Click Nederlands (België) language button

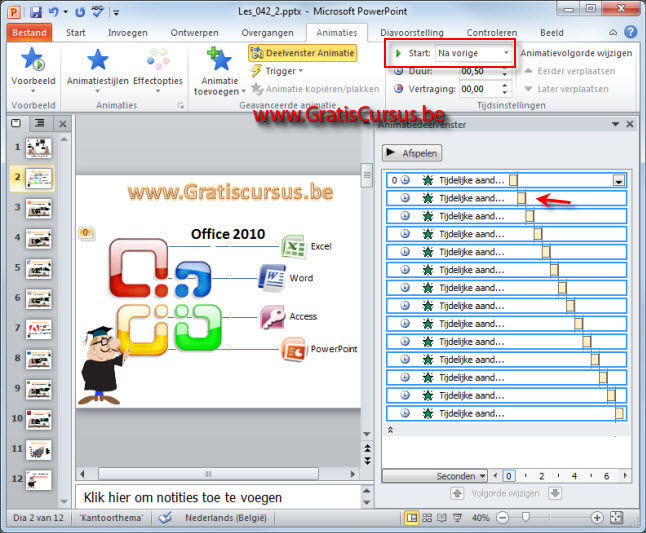pyautogui.click(x=225, y=518)
